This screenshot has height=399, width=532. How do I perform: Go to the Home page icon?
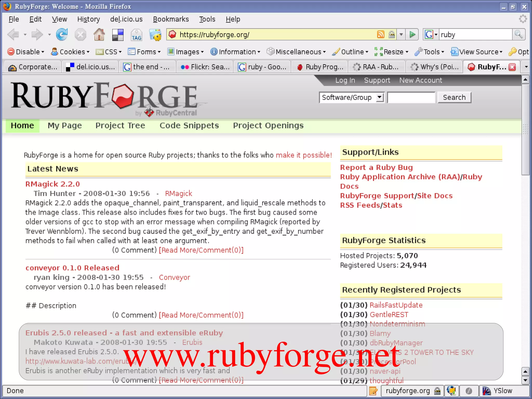[99, 35]
